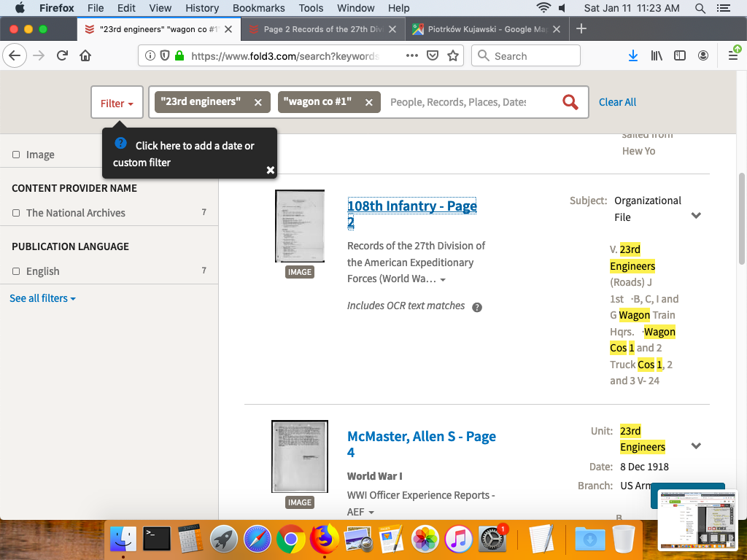Remove the "wagon co #1" search tag
This screenshot has width=747, height=560.
pyautogui.click(x=368, y=103)
